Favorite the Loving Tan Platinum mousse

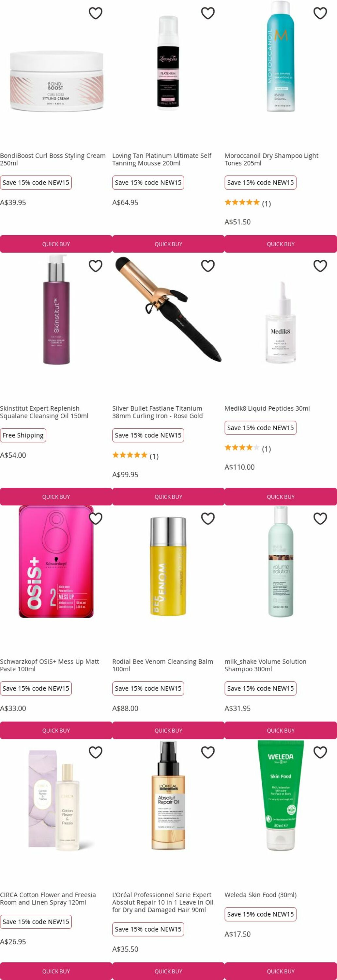pos(208,13)
